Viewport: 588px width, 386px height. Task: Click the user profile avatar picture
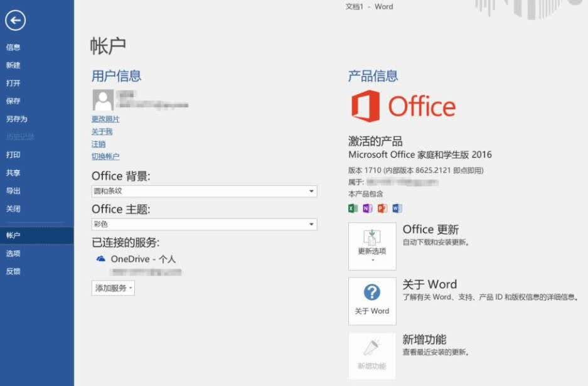tap(103, 100)
